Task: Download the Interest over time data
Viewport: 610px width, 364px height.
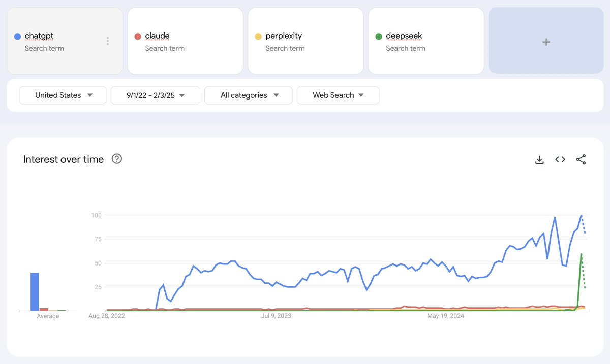Action: pyautogui.click(x=539, y=160)
